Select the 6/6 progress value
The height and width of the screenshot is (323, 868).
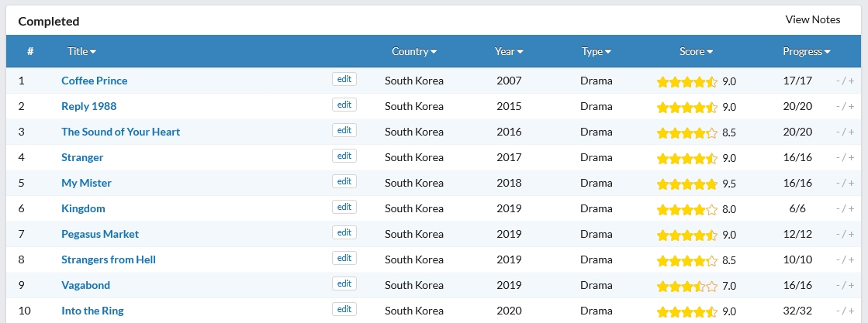pyautogui.click(x=797, y=208)
